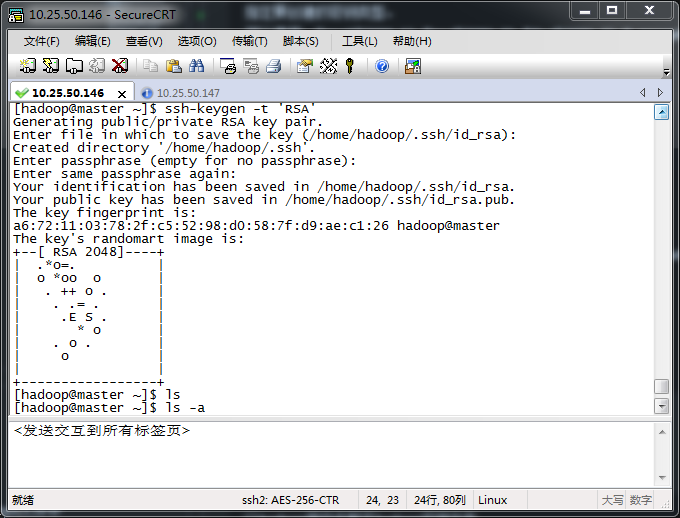This screenshot has width=680, height=518.
Task: Click the Find binoculars icon
Action: [197, 66]
